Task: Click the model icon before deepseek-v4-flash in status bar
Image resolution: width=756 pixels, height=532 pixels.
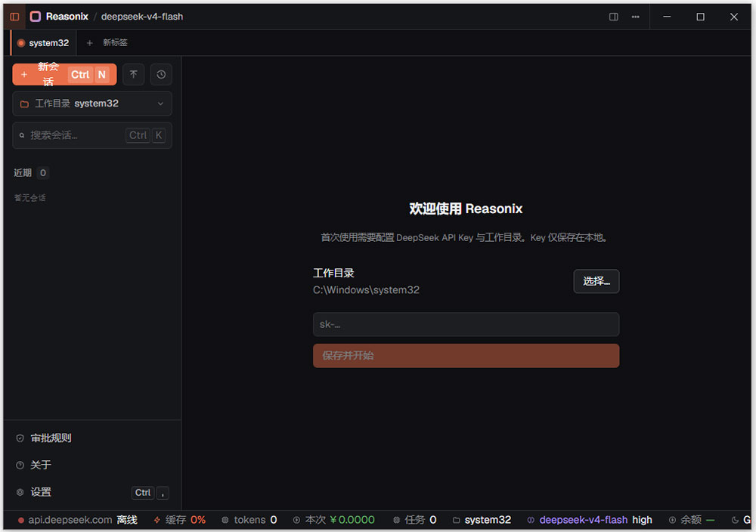Action: click(531, 520)
